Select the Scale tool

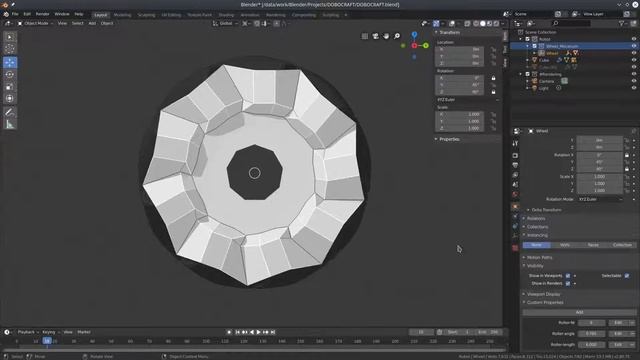[x=10, y=87]
